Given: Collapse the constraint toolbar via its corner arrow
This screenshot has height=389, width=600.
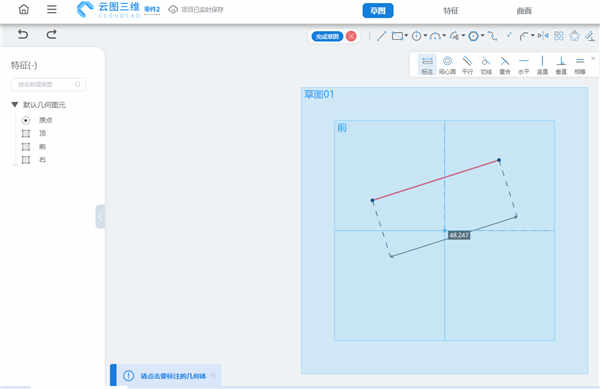Looking at the screenshot, I should tap(593, 58).
